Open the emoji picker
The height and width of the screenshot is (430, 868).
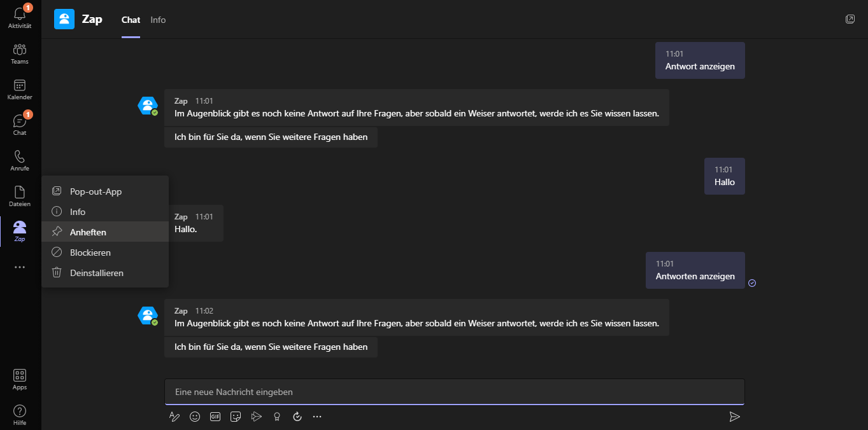pos(195,417)
